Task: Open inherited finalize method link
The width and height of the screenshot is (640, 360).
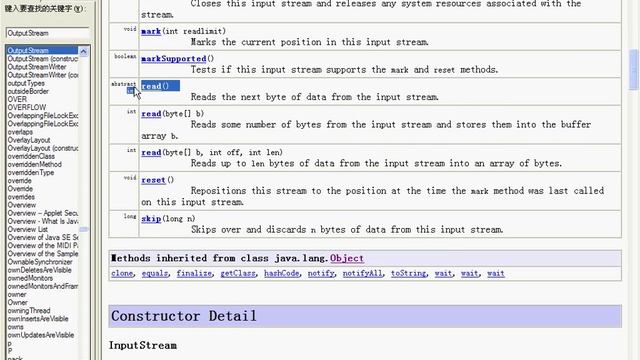Action: [x=194, y=273]
